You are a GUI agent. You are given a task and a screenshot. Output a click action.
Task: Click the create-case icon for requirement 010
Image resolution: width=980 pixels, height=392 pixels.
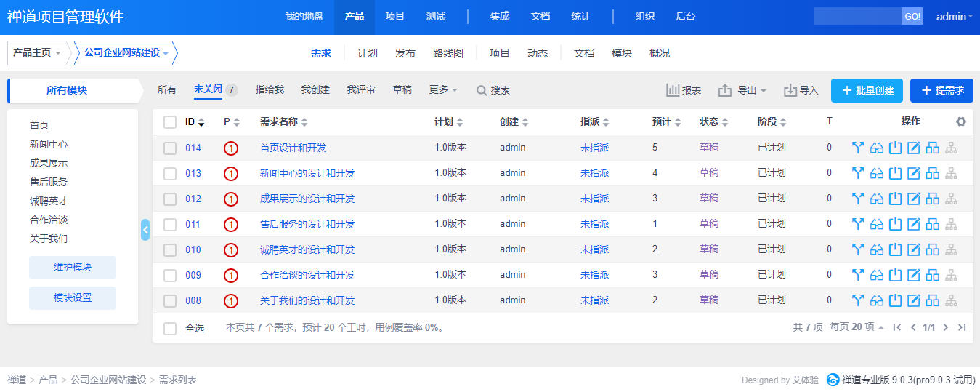click(933, 249)
